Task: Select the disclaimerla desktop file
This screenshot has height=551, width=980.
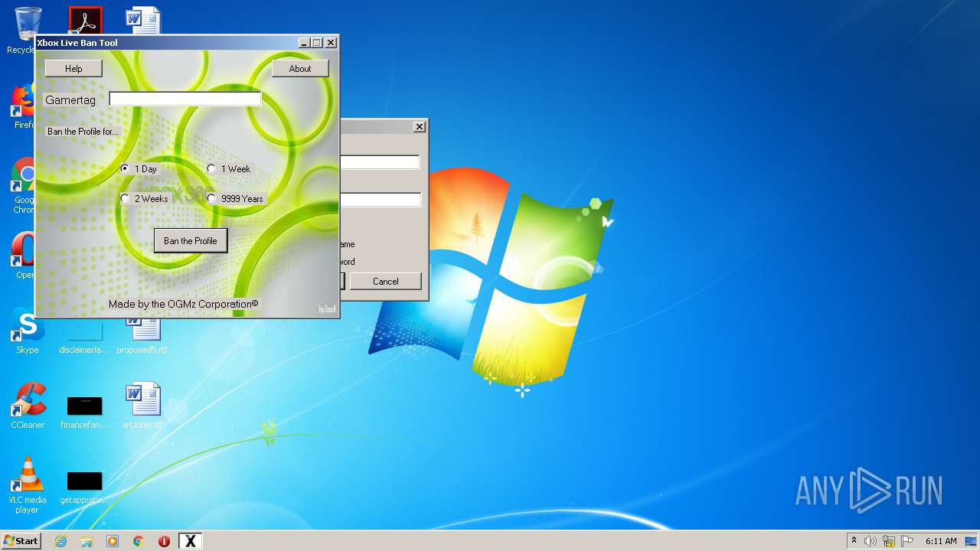Action: pos(84,335)
